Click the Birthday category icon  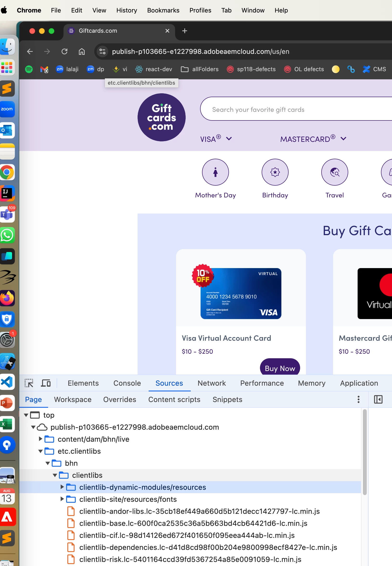pos(275,172)
